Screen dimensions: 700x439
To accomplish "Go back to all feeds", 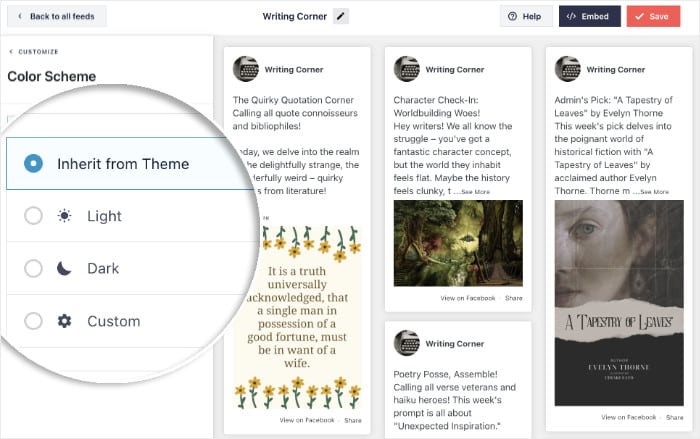I will click(57, 17).
